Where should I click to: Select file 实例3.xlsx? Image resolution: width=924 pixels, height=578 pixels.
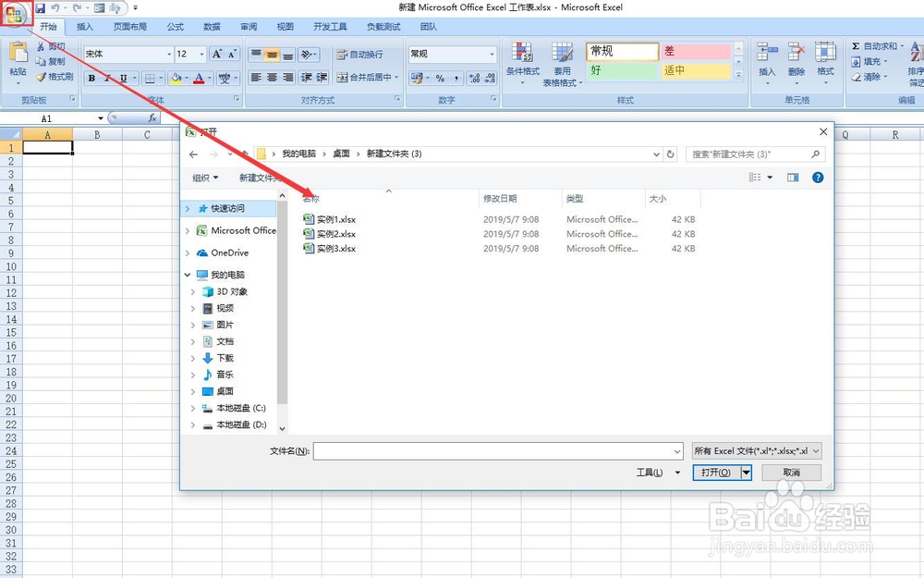(x=330, y=249)
